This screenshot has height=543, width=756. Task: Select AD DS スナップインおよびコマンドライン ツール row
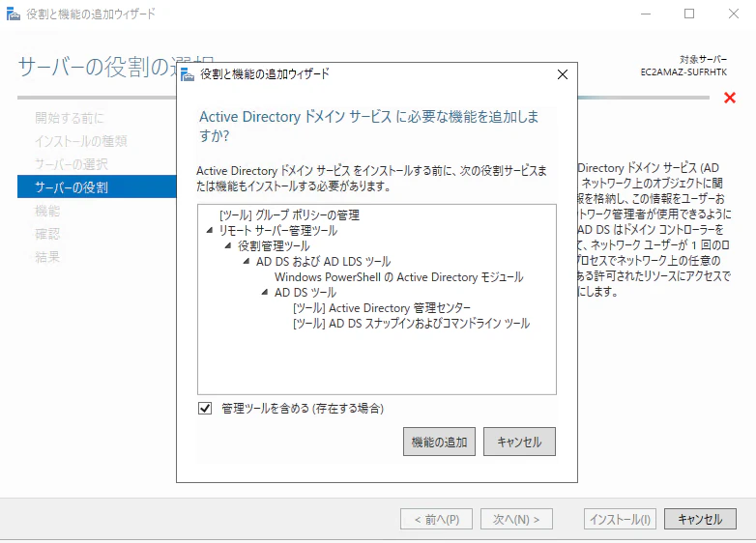tap(411, 324)
